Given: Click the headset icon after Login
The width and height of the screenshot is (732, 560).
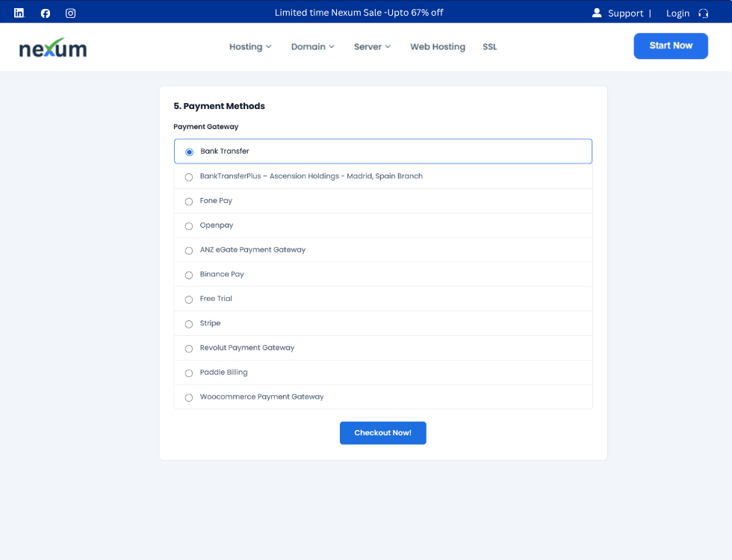Looking at the screenshot, I should coord(703,13).
